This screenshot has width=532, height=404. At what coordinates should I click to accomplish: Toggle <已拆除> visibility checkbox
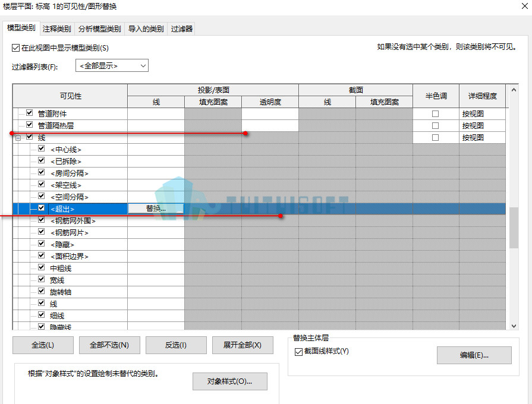click(x=42, y=160)
